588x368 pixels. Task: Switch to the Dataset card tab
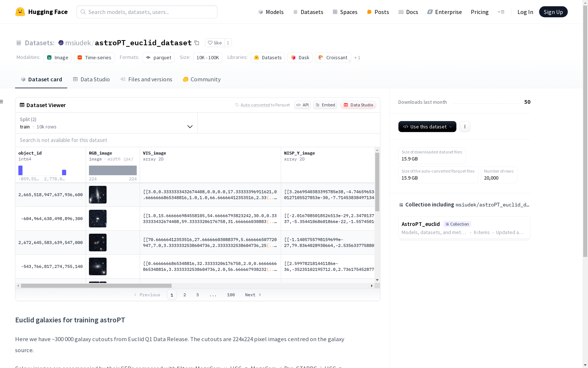click(41, 79)
